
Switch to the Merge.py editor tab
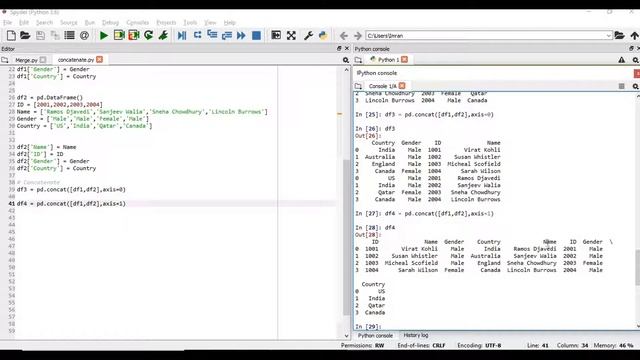click(26, 60)
